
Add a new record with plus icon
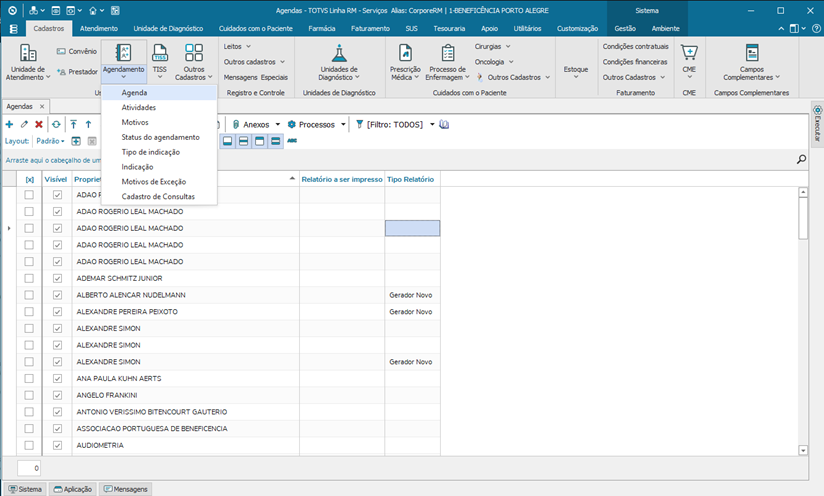click(x=9, y=125)
